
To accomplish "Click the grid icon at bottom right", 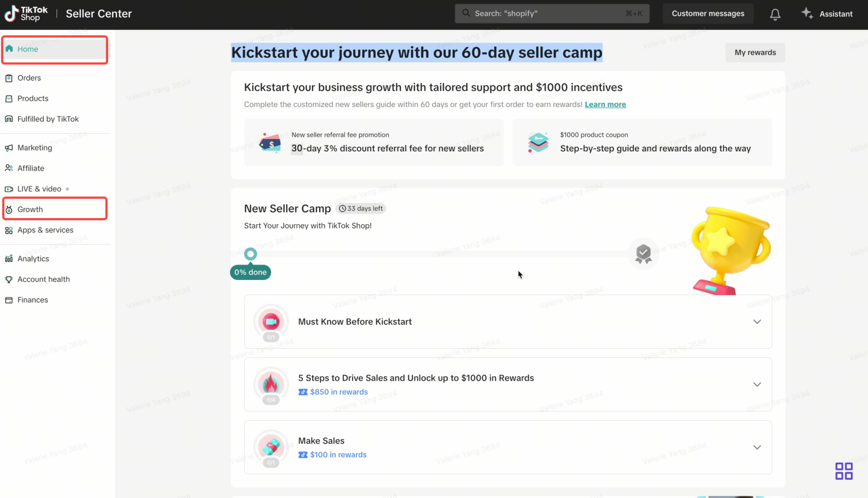I will [x=843, y=471].
